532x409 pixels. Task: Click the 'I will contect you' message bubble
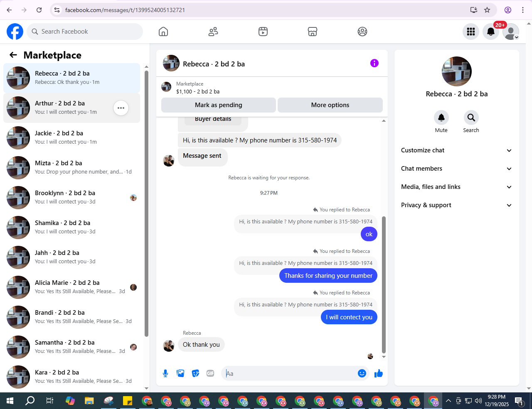coord(349,317)
